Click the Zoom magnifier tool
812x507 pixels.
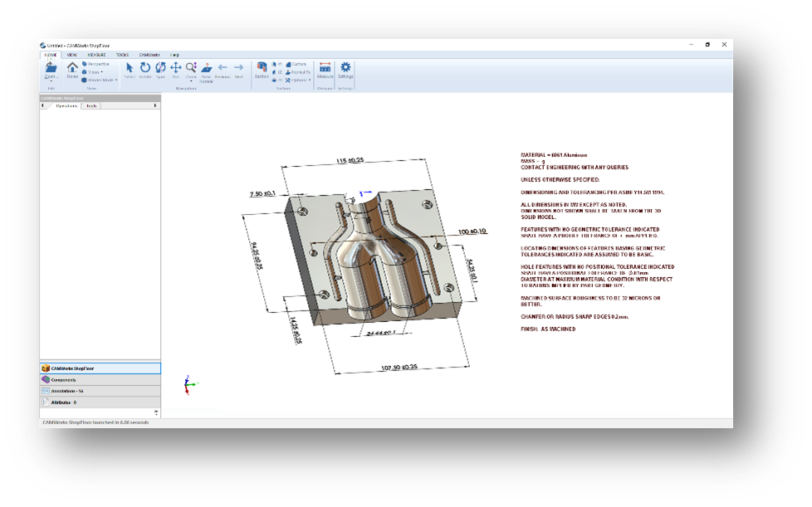pos(191,67)
